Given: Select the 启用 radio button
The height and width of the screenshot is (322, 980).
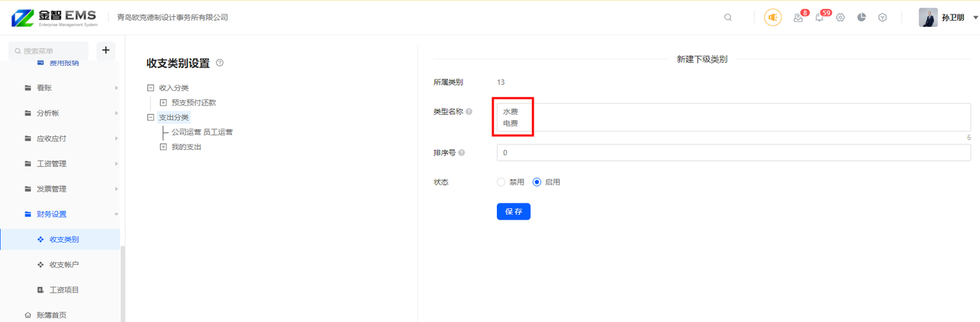Looking at the screenshot, I should [x=537, y=182].
